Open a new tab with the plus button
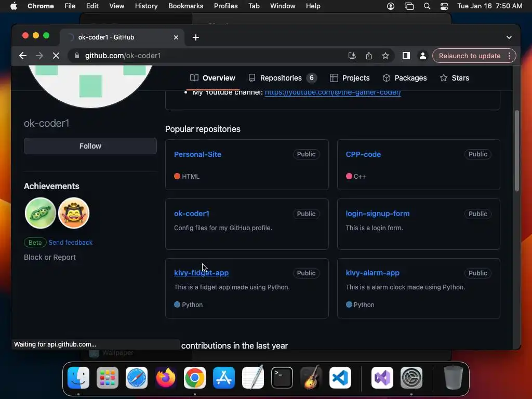This screenshot has width=532, height=399. (x=196, y=37)
